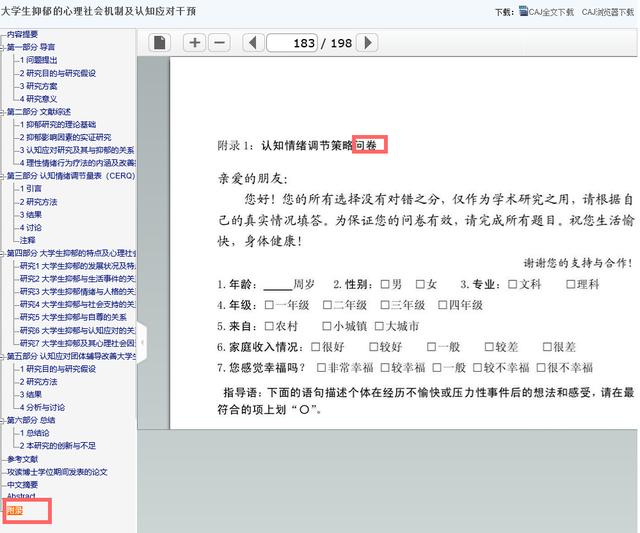Select 第二部分 文献综述 outline entry
The image size is (640, 533).
(x=37, y=112)
